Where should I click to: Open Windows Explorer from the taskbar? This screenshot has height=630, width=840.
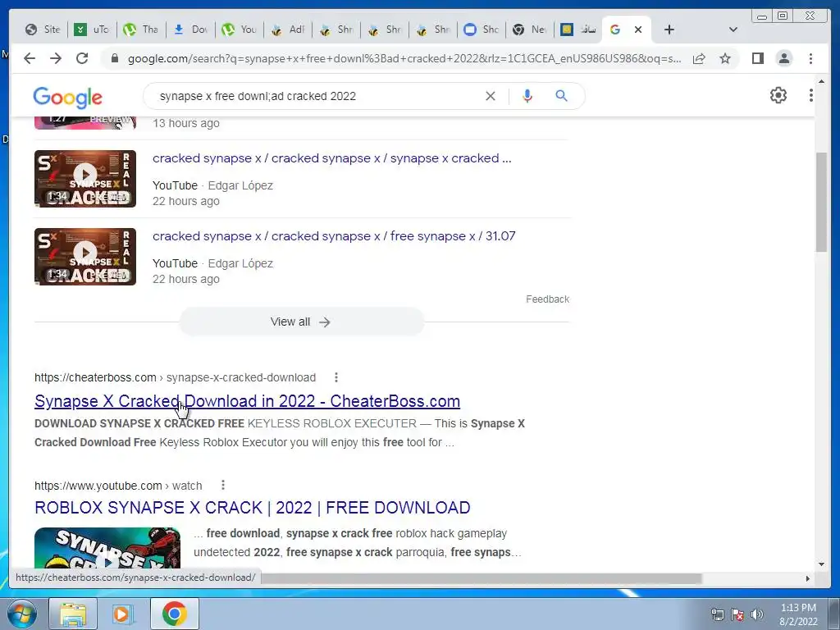[73, 614]
